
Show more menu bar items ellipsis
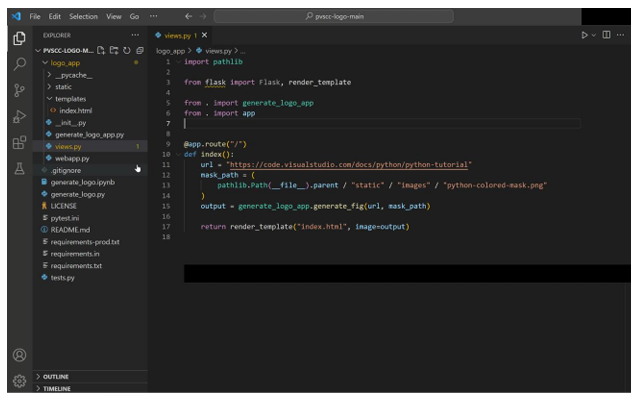click(153, 16)
